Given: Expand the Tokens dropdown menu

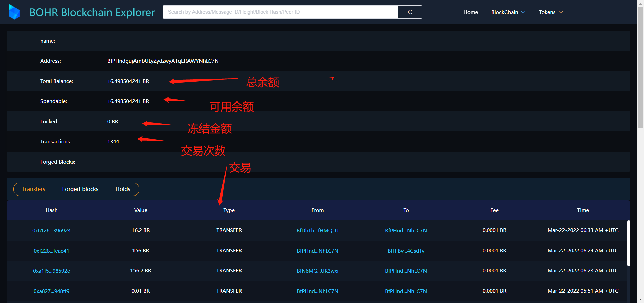Looking at the screenshot, I should coord(551,12).
